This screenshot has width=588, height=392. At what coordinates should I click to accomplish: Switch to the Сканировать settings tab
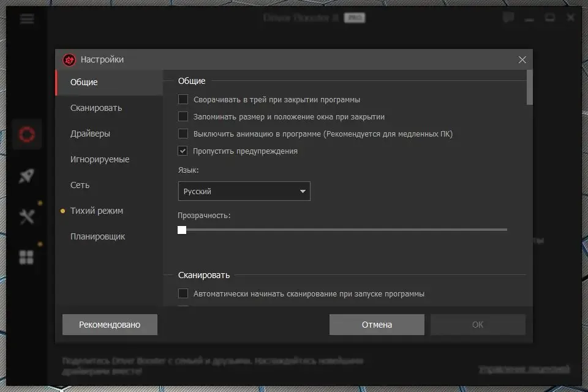click(x=109, y=108)
